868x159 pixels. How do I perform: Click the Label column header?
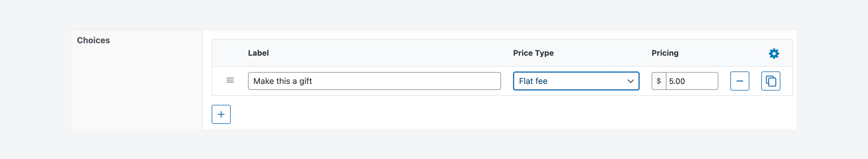[258, 53]
